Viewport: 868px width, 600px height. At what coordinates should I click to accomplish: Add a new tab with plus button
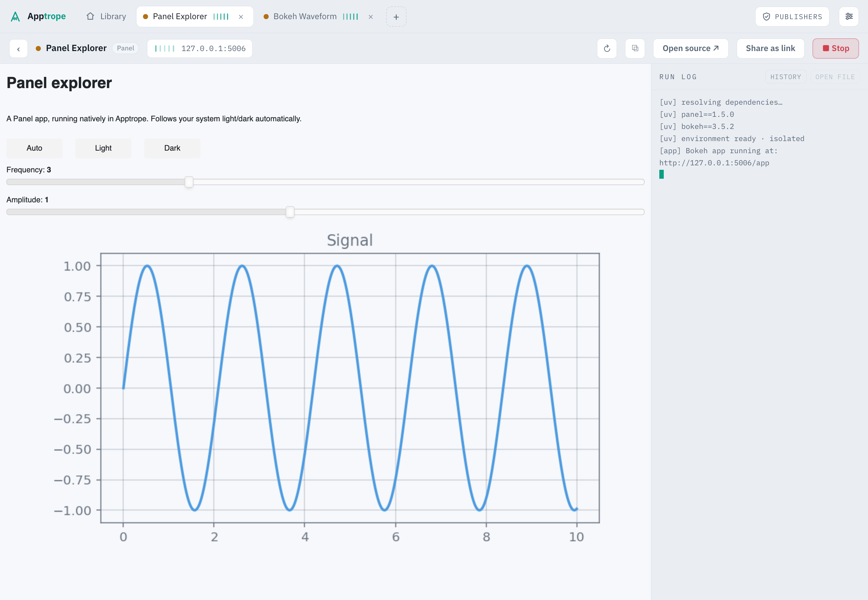coord(396,17)
